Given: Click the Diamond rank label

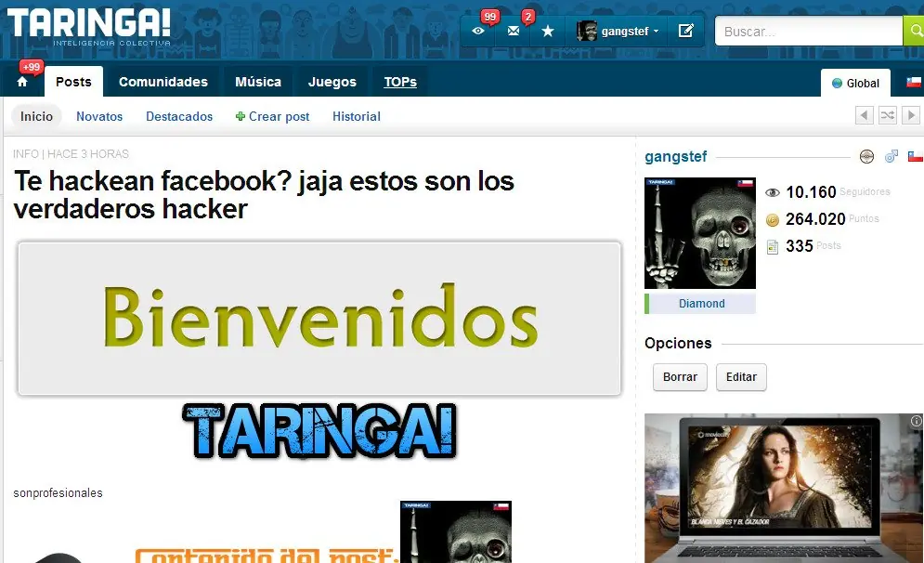Looking at the screenshot, I should (x=701, y=304).
